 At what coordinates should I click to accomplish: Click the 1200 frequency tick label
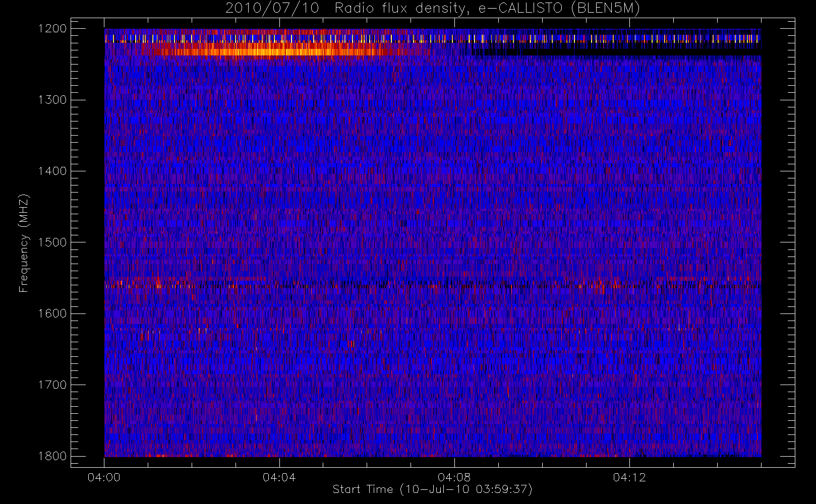click(x=52, y=29)
